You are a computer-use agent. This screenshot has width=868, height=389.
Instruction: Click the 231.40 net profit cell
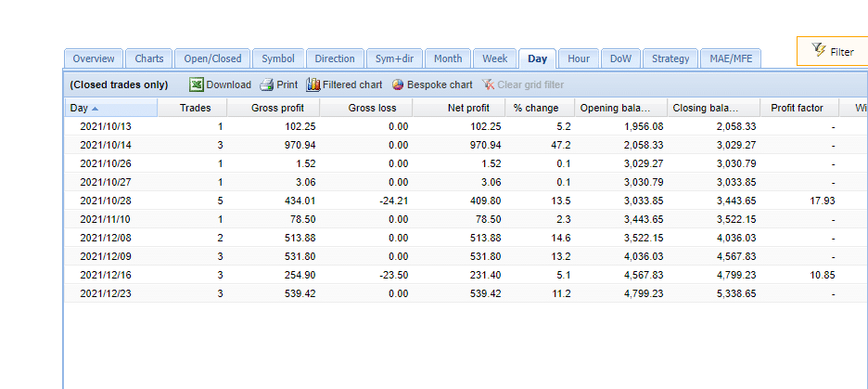(487, 275)
